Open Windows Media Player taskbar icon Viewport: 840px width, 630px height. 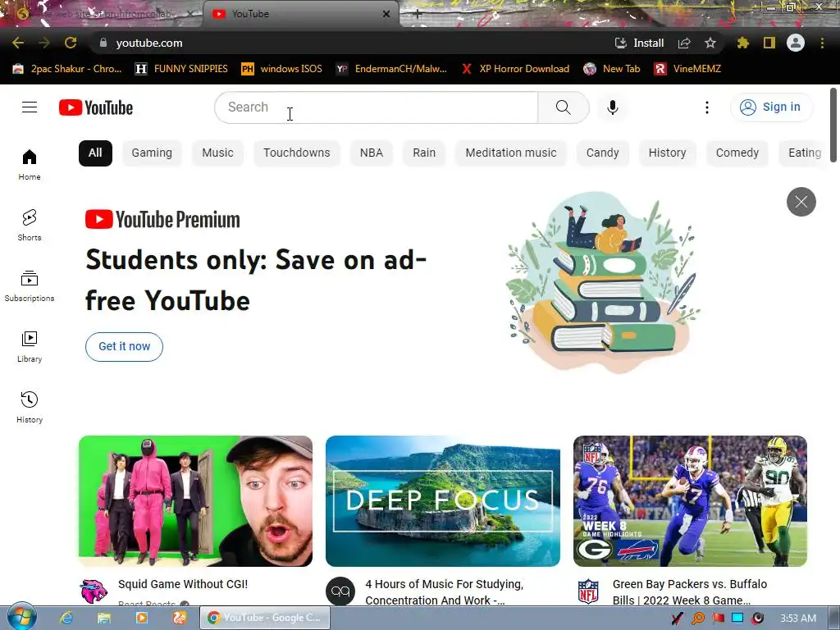(141, 618)
